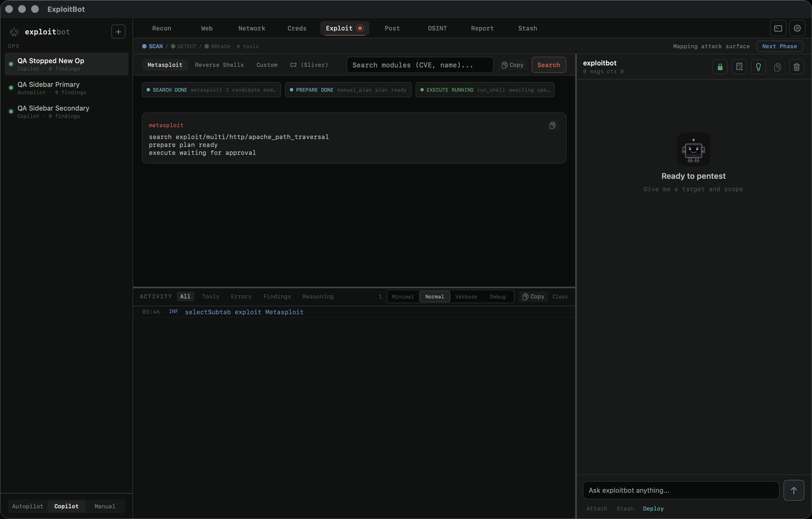Copy the chat using header copy icon

(778, 67)
